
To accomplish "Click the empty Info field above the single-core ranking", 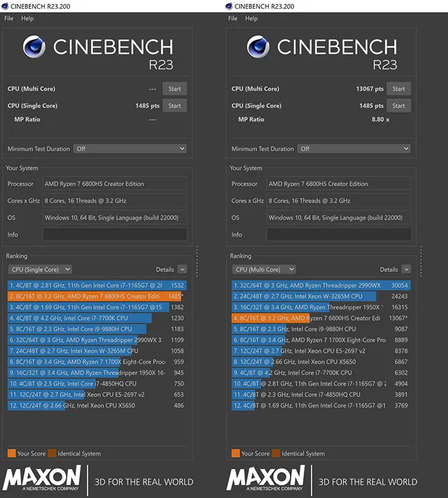I will (x=114, y=235).
